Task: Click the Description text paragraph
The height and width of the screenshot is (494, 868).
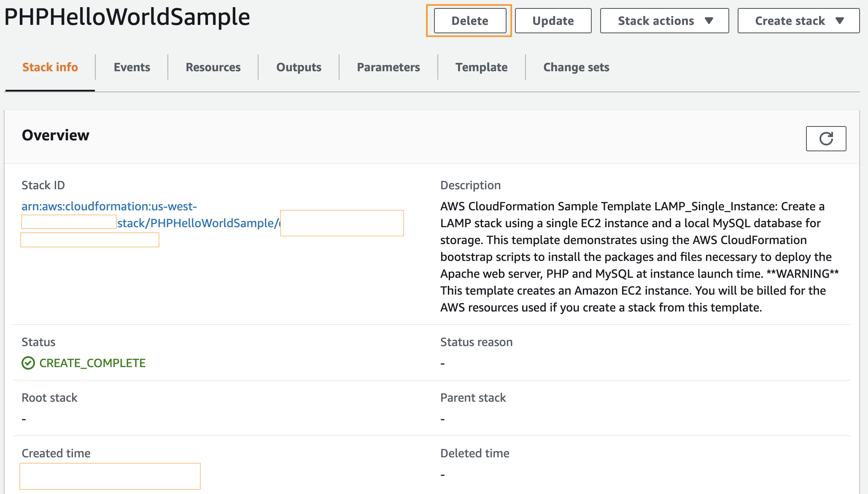Action: tap(639, 257)
